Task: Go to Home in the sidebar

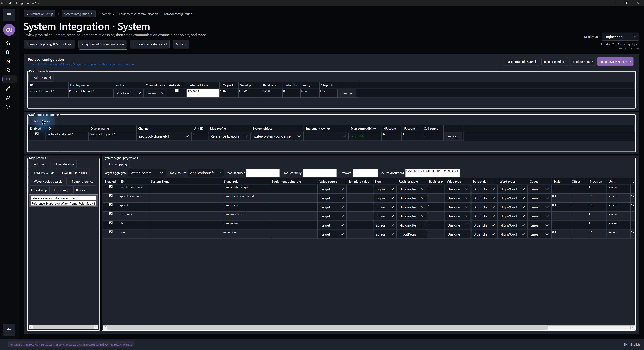Action: coord(8,43)
